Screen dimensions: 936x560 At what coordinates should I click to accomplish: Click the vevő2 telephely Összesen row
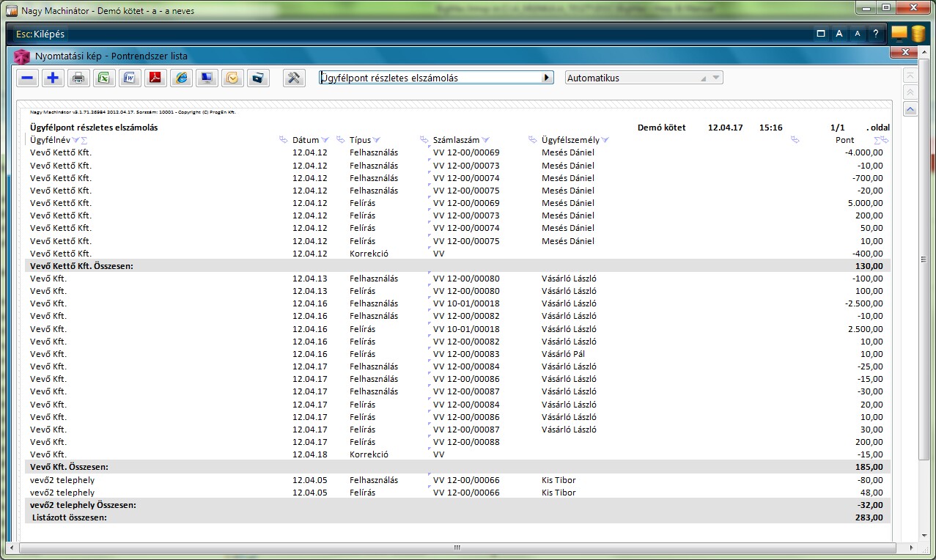458,505
